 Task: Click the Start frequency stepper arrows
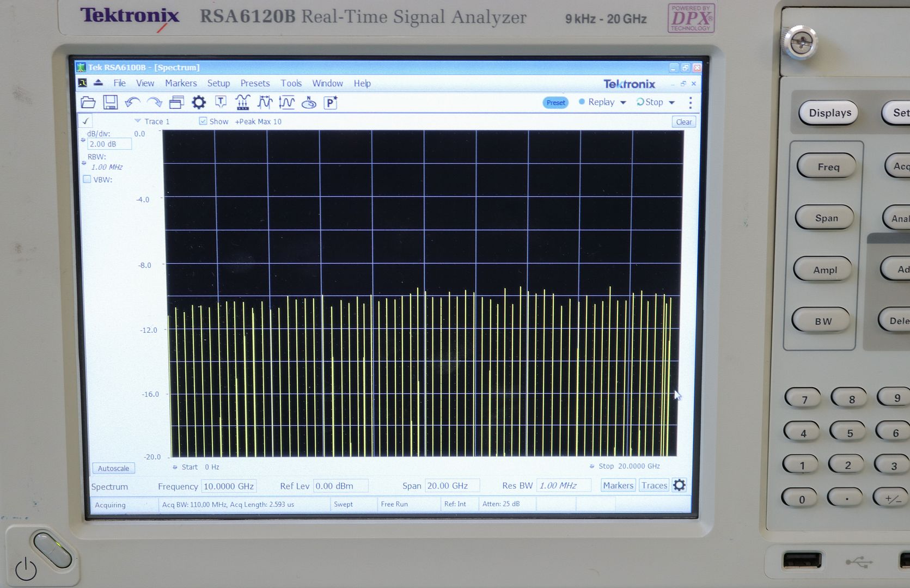pyautogui.click(x=175, y=467)
